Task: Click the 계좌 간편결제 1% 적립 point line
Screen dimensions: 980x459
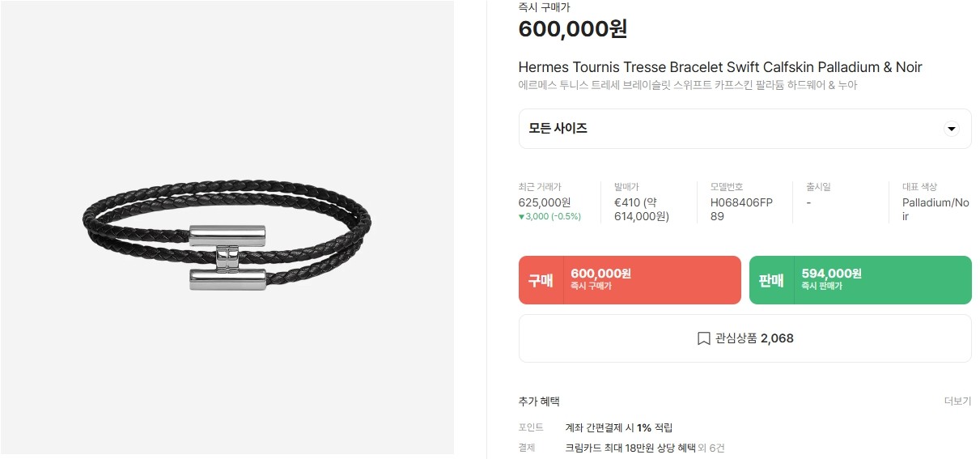Action: 619,427
